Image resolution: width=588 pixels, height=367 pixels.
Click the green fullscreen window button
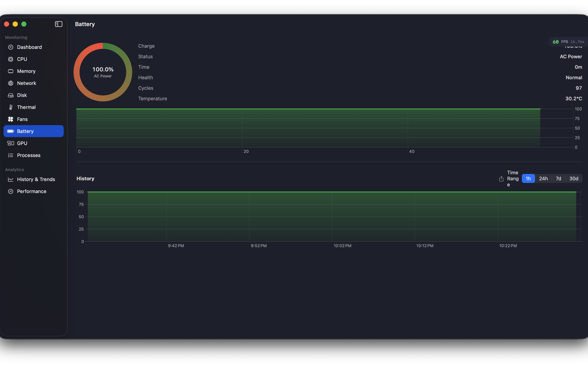[x=24, y=24]
